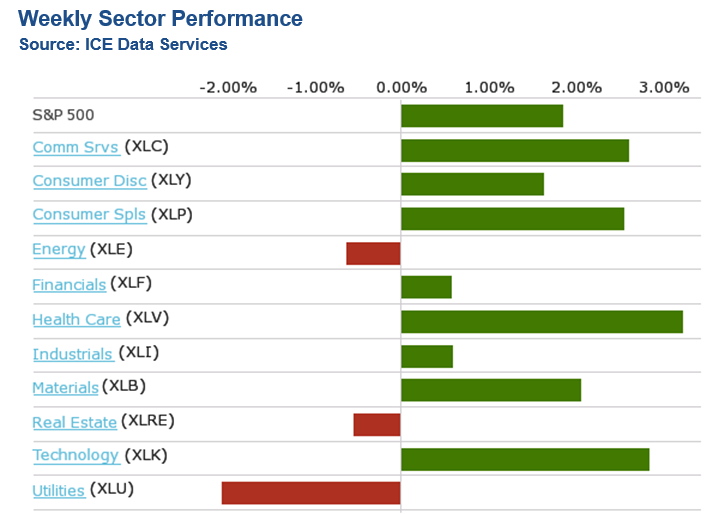Select the Technology green bar
The image size is (709, 514).
[x=524, y=459]
